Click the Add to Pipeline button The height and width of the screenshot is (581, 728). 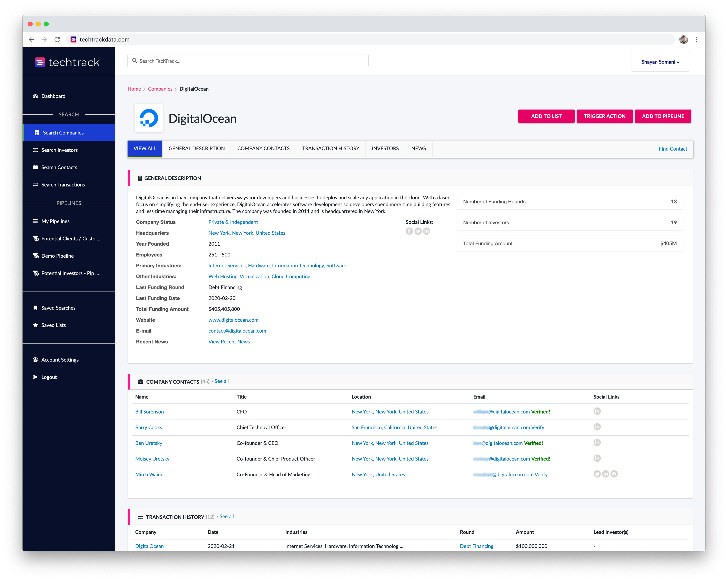(x=663, y=116)
